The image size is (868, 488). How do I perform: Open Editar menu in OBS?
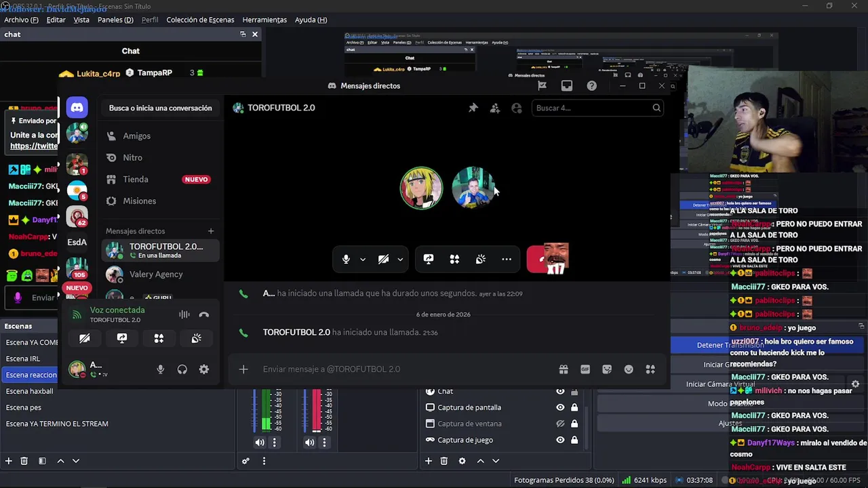click(56, 20)
